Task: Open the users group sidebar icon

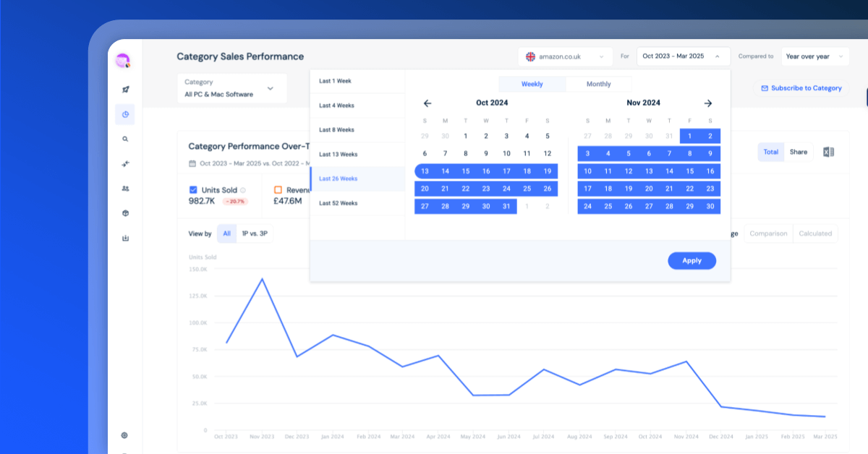Action: click(x=125, y=189)
